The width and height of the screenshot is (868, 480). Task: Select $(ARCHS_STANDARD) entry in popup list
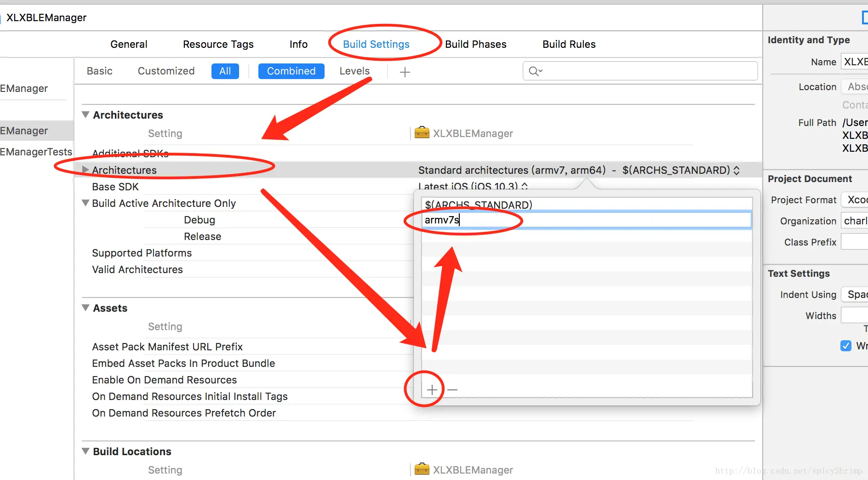[x=587, y=205]
